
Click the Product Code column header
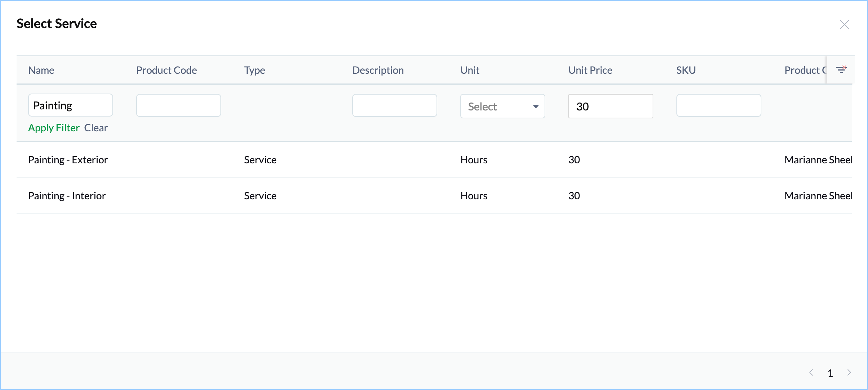(166, 70)
